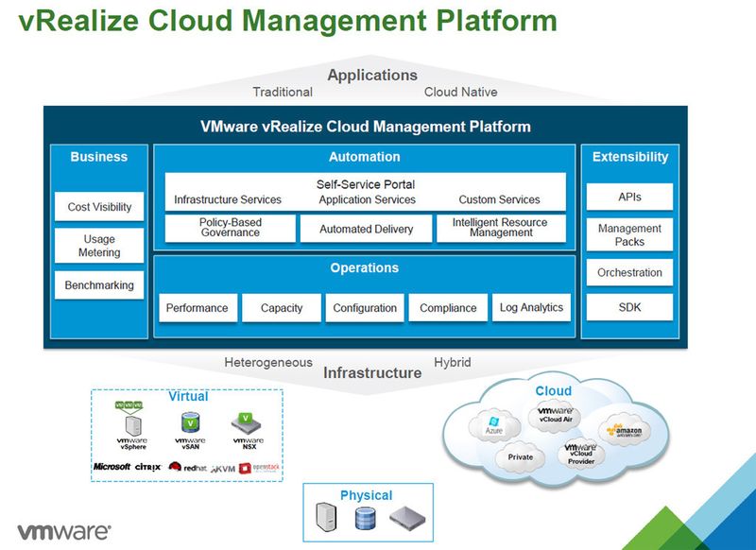Click the Cloud Native label

460,92
